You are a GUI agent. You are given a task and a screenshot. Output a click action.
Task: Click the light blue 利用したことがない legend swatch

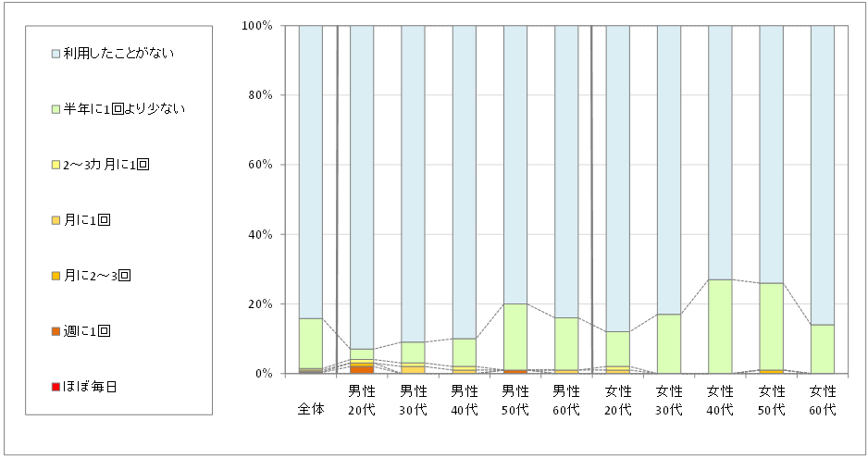[x=56, y=54]
